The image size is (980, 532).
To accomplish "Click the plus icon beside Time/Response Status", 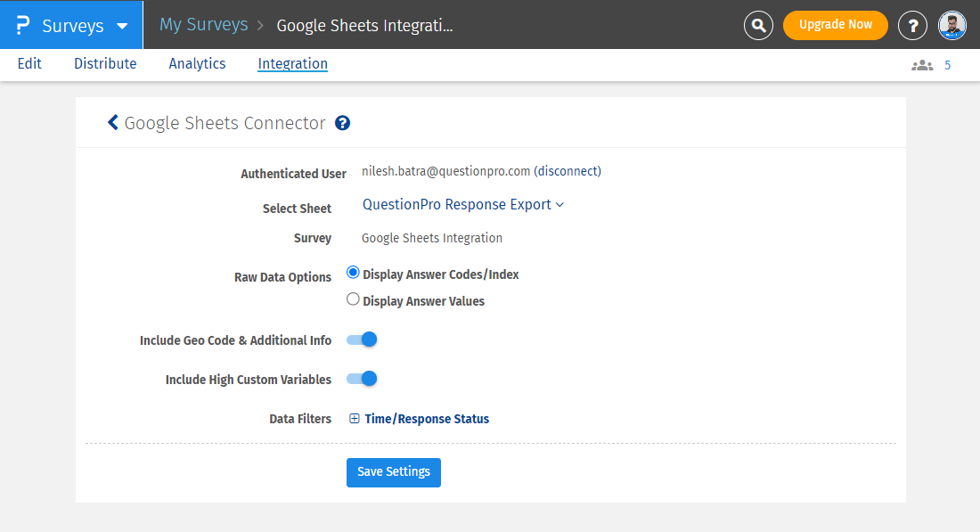I will click(355, 419).
